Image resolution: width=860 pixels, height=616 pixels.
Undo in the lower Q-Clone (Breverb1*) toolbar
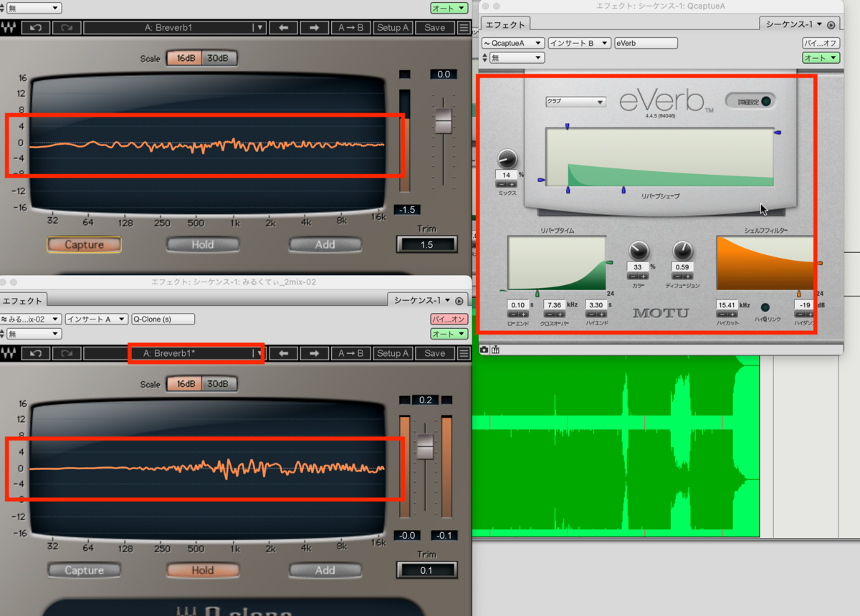[36, 353]
